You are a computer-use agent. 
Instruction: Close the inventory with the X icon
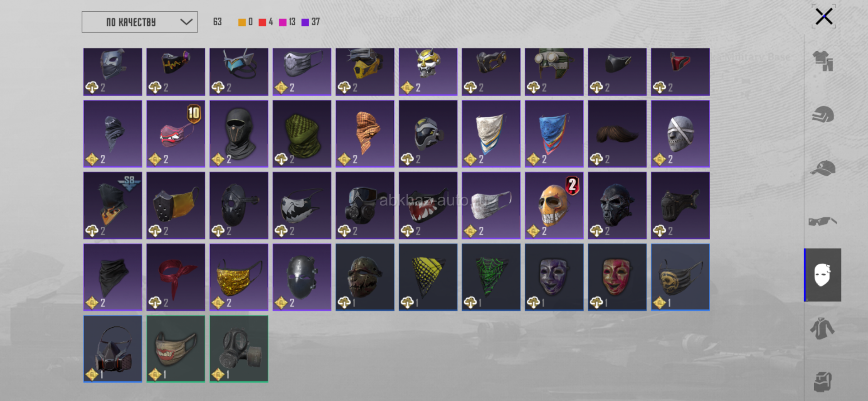pyautogui.click(x=824, y=17)
